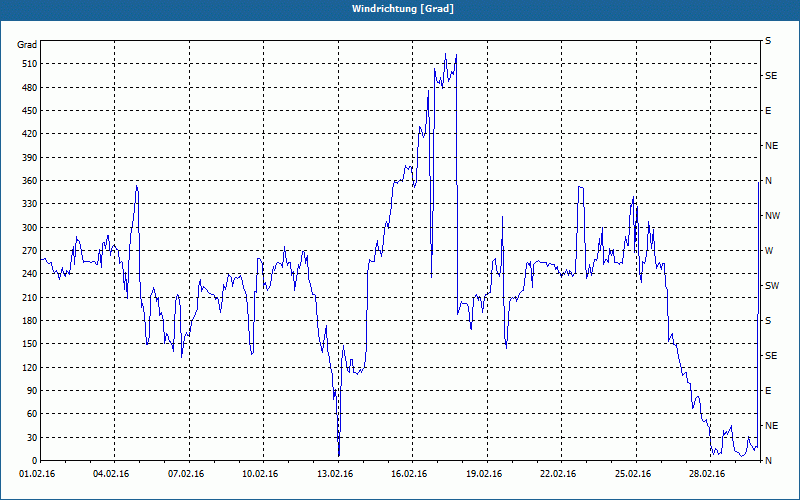Select the y-axis value 240
The height and width of the screenshot is (500, 800).
31,274
